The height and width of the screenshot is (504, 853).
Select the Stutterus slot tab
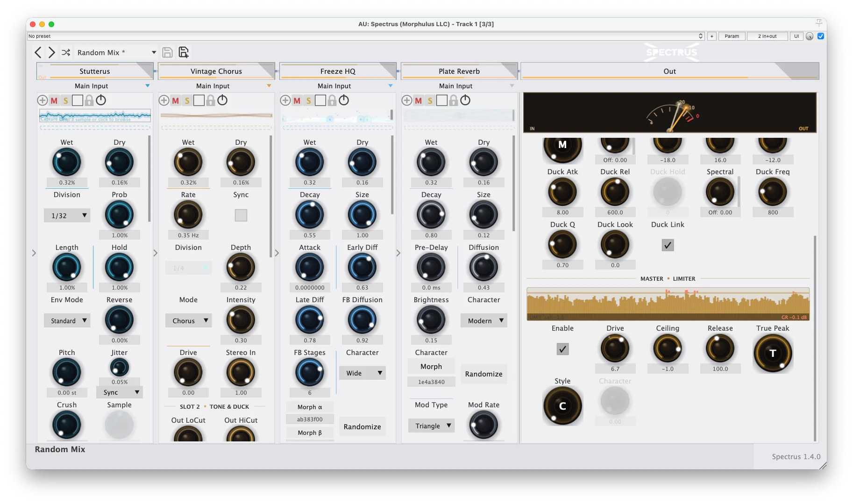pyautogui.click(x=95, y=71)
